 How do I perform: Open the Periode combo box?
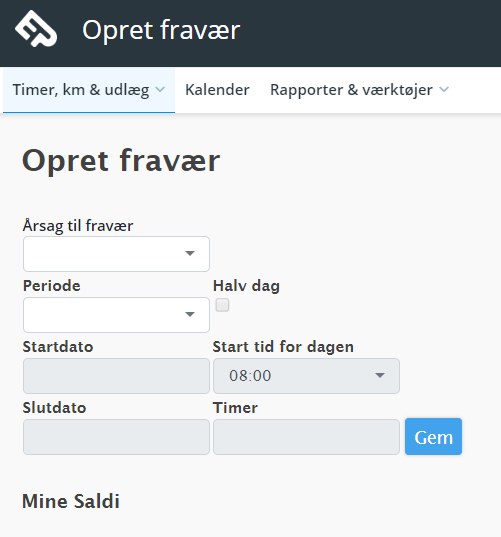[116, 315]
